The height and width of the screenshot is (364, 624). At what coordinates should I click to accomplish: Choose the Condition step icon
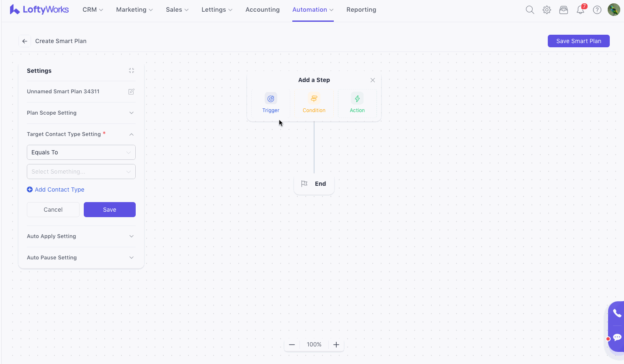pos(314,99)
